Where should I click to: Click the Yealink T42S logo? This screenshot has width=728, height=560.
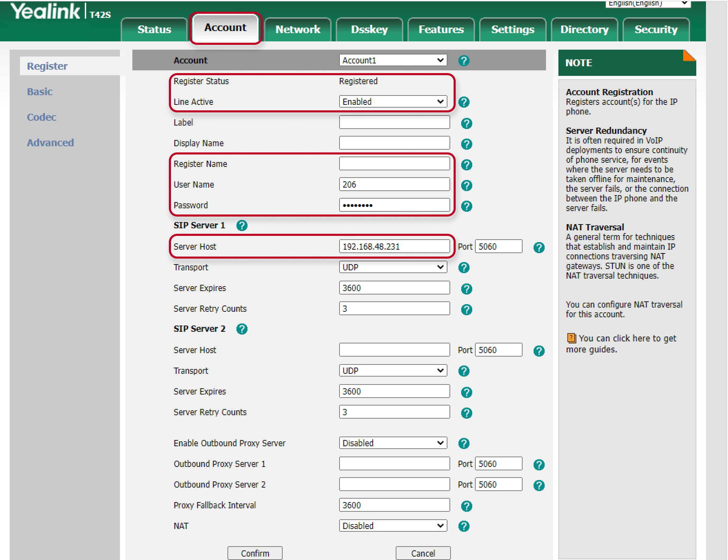(x=61, y=11)
